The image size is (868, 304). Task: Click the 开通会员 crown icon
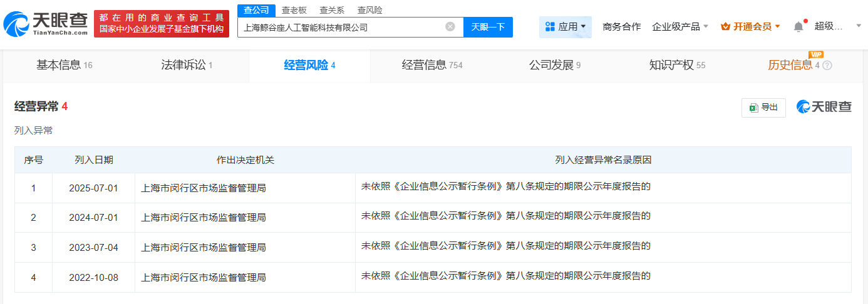click(x=726, y=27)
